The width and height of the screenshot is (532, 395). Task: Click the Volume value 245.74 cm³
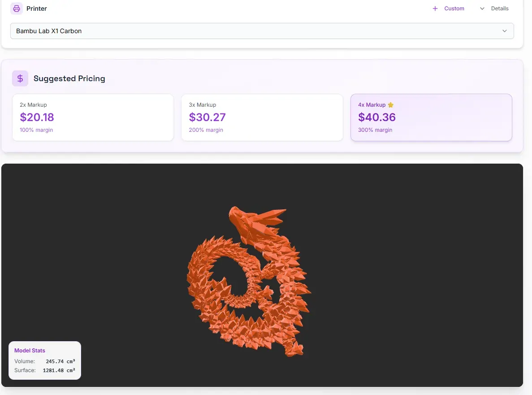pyautogui.click(x=60, y=361)
